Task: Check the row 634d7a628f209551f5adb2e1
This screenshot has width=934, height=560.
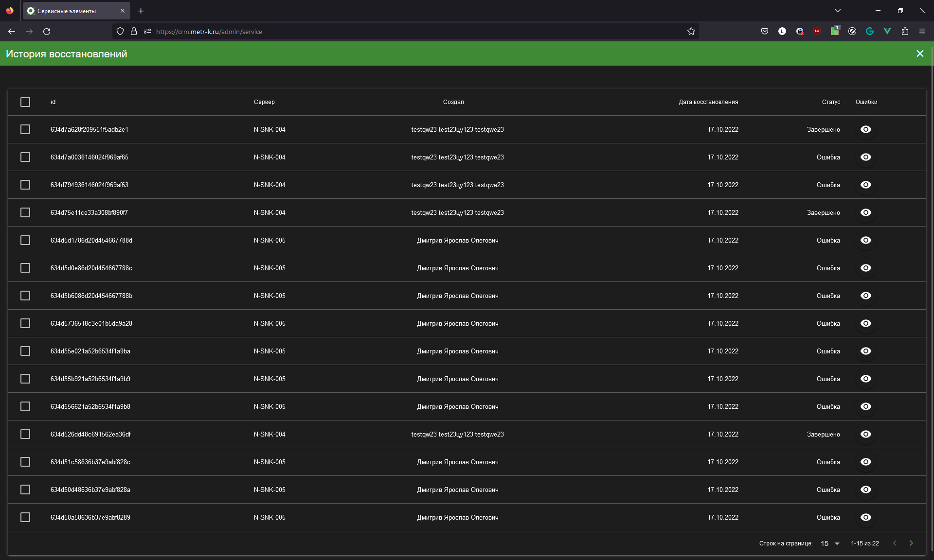Action: (x=25, y=129)
